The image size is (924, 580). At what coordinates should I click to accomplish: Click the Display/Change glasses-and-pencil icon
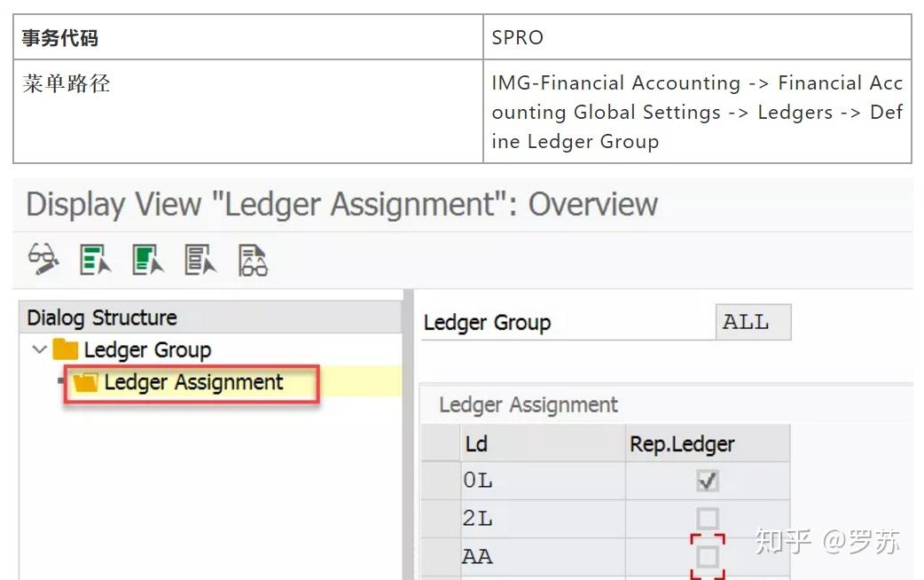(43, 259)
